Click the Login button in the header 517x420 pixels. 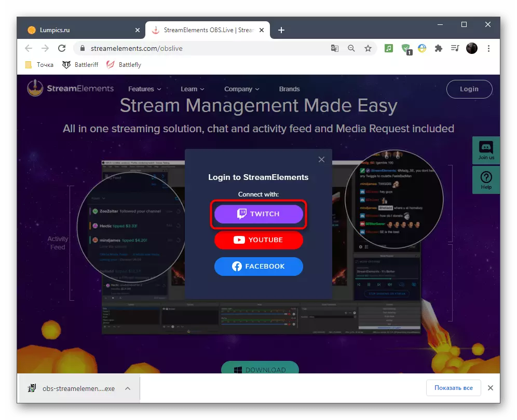click(x=469, y=89)
